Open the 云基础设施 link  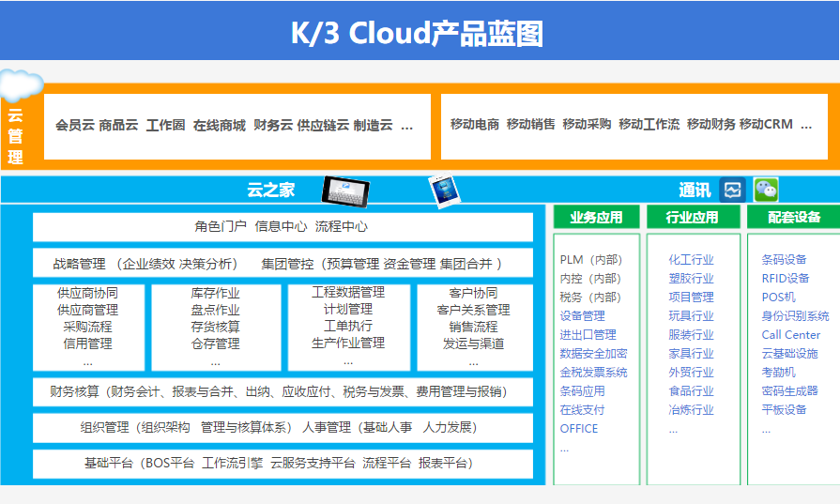tap(790, 354)
